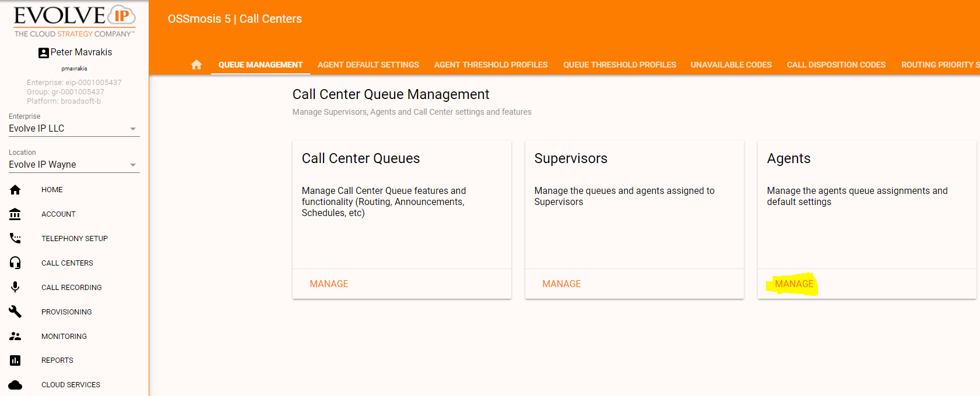Click the Provisioning wrench icon
Viewport: 980px width, 396px height.
pos(15,312)
